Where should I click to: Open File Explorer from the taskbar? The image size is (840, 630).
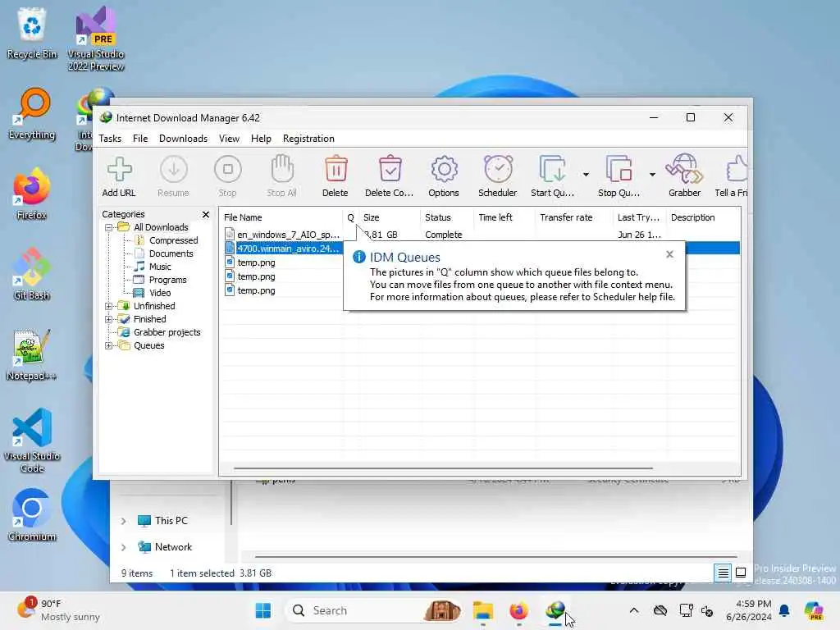tap(482, 610)
